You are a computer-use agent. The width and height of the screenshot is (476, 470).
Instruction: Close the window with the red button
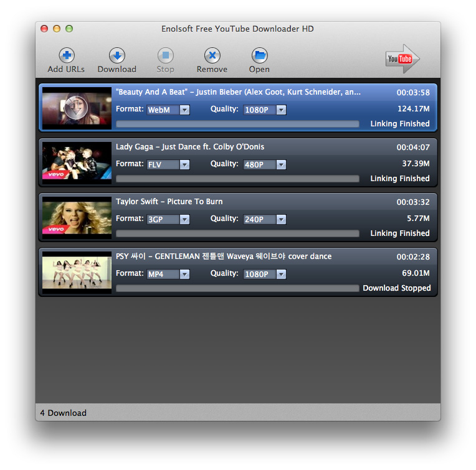[x=44, y=29]
